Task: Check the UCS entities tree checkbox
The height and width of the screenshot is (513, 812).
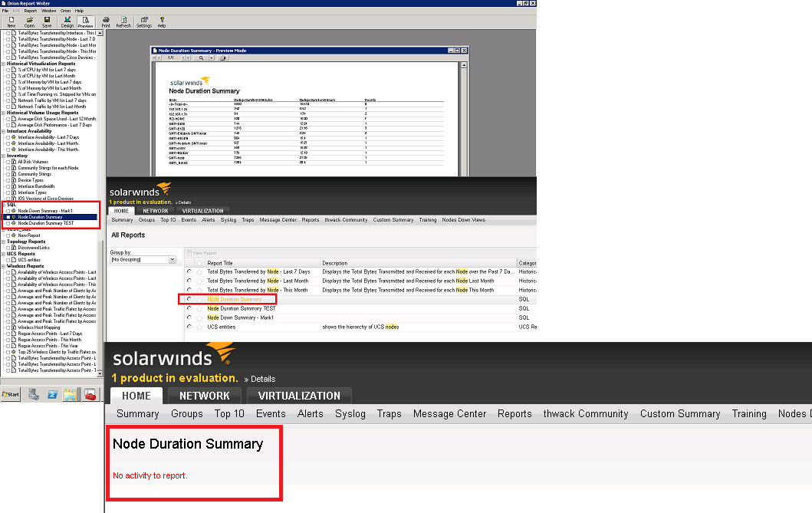Action: click(8, 261)
